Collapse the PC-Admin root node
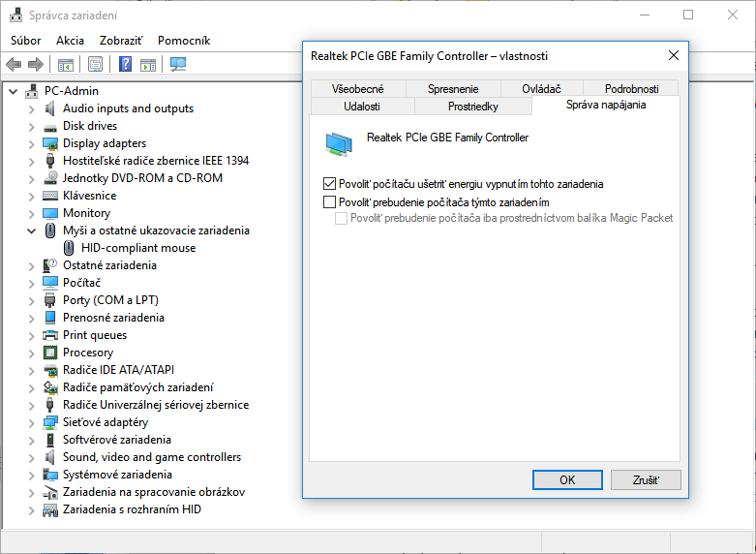Image resolution: width=756 pixels, height=554 pixels. (x=14, y=91)
